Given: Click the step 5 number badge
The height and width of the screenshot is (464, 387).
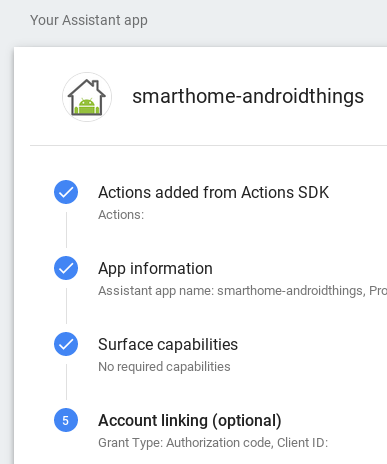Looking at the screenshot, I should [66, 420].
